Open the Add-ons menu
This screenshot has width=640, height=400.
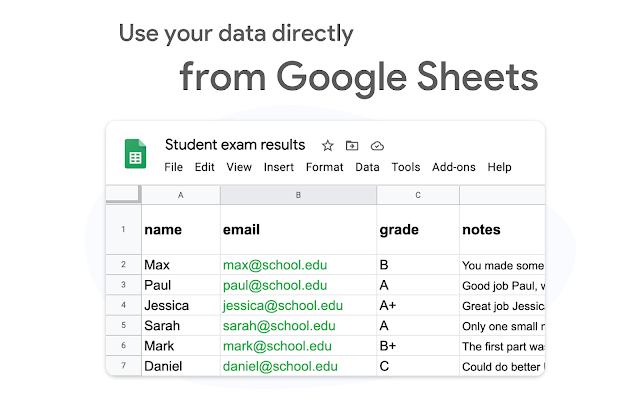pos(454,167)
